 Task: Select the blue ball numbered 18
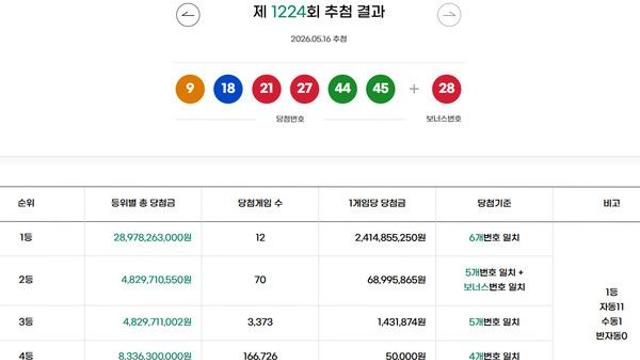228,89
